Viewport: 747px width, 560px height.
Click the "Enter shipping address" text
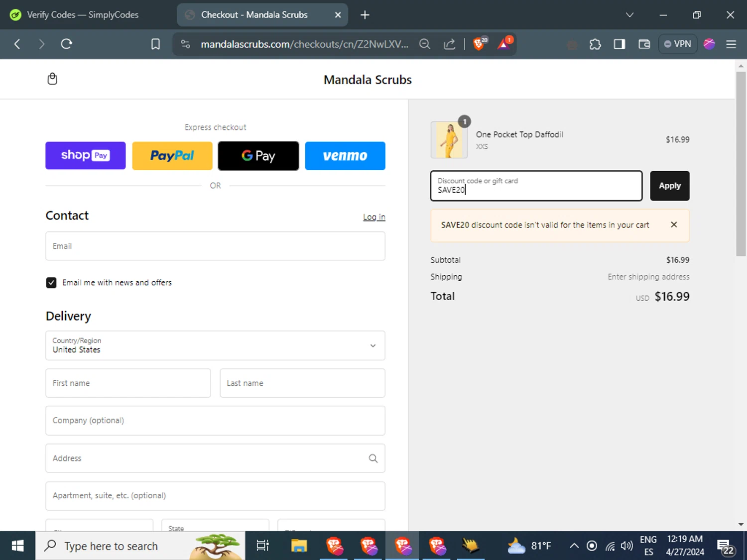[x=648, y=277]
